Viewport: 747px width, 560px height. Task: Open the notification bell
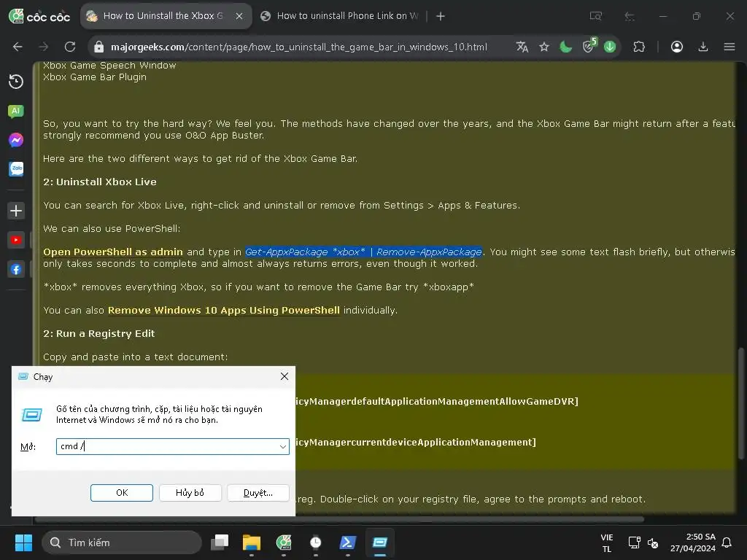click(x=727, y=542)
